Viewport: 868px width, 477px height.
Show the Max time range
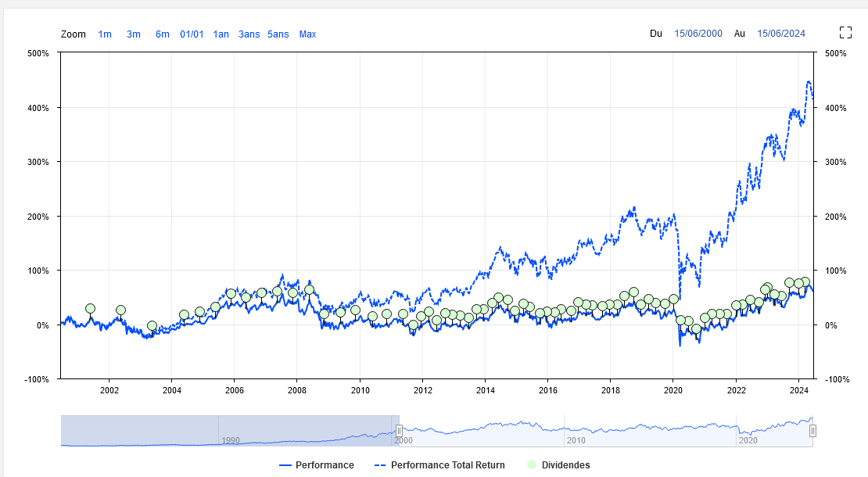[x=307, y=34]
